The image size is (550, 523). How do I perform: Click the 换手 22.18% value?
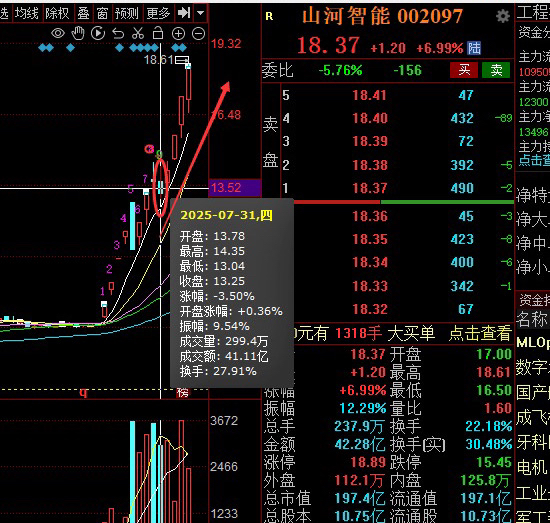[x=489, y=427]
